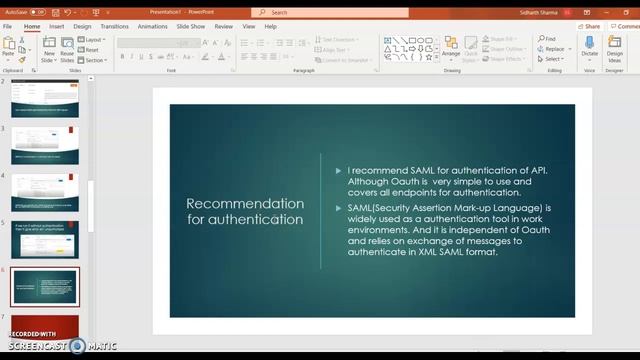Apply Italic formatting
This screenshot has width=640, height=360.
[x=131, y=57]
